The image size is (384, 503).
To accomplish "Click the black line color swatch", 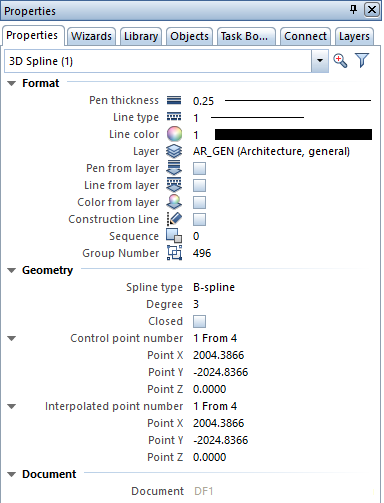I will pos(293,134).
